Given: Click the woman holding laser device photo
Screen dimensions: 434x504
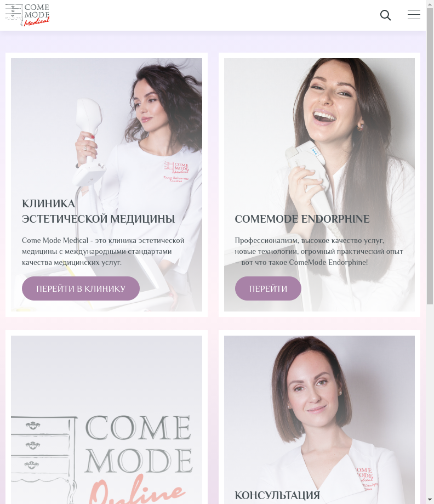Looking at the screenshot, I should tap(107, 128).
